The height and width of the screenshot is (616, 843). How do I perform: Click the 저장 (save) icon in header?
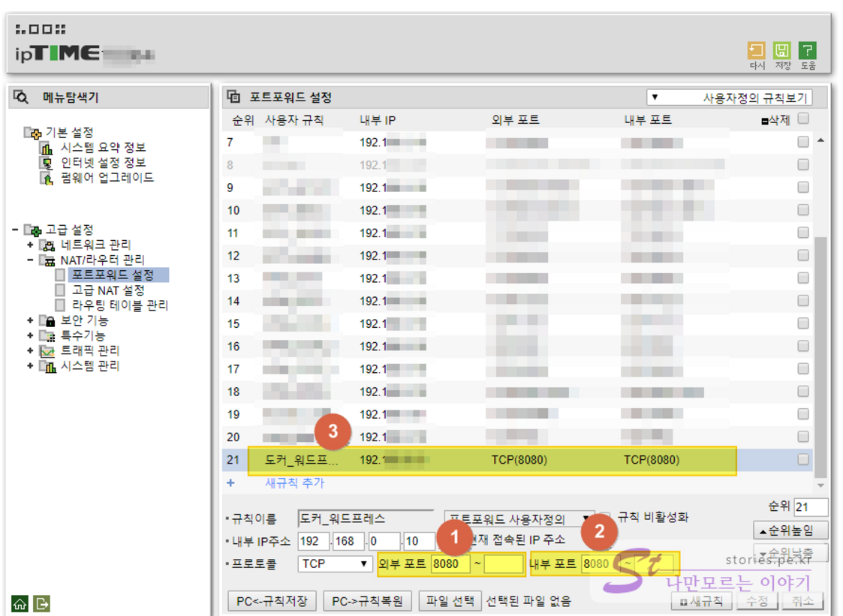pyautogui.click(x=781, y=51)
